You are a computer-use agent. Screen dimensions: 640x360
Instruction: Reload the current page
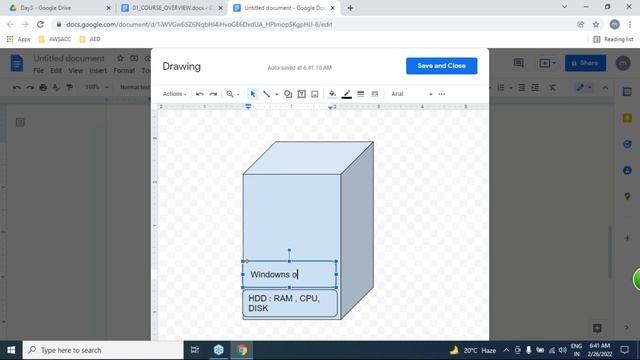(x=40, y=24)
